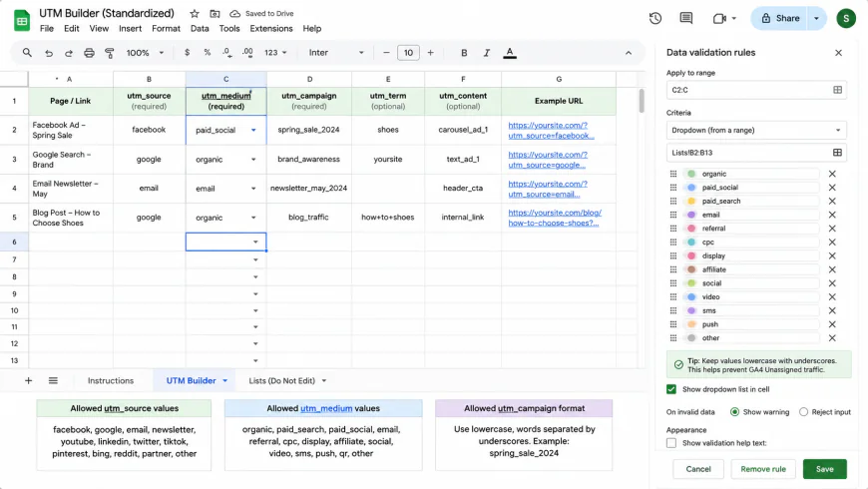Image resolution: width=868 pixels, height=489 pixels.
Task: Remove the other dropdown item
Action: click(832, 338)
